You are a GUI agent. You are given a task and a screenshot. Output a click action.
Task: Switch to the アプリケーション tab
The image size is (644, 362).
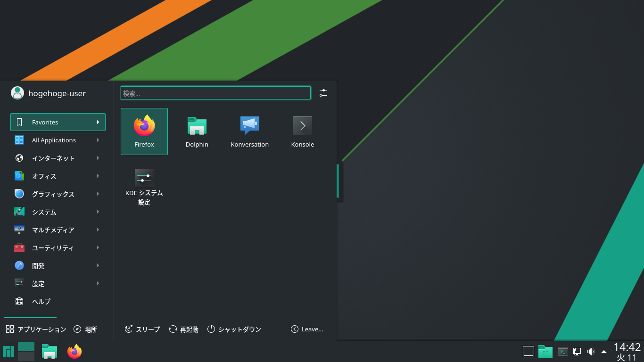tap(36, 329)
